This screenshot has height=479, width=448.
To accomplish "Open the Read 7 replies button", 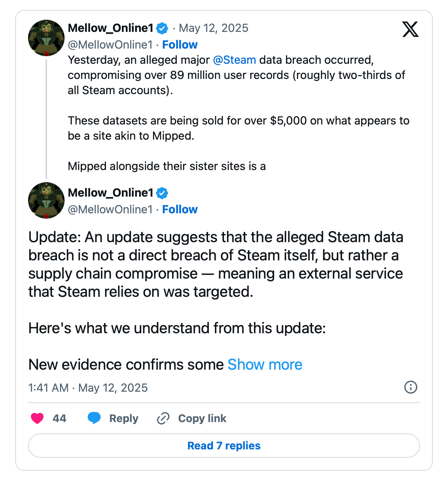I will [x=224, y=446].
